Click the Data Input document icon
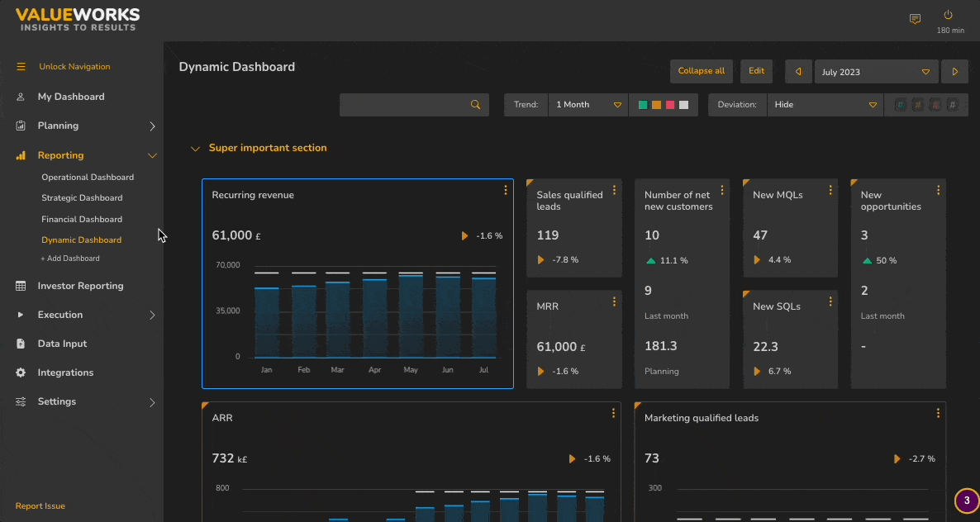Image resolution: width=980 pixels, height=522 pixels. pos(21,344)
